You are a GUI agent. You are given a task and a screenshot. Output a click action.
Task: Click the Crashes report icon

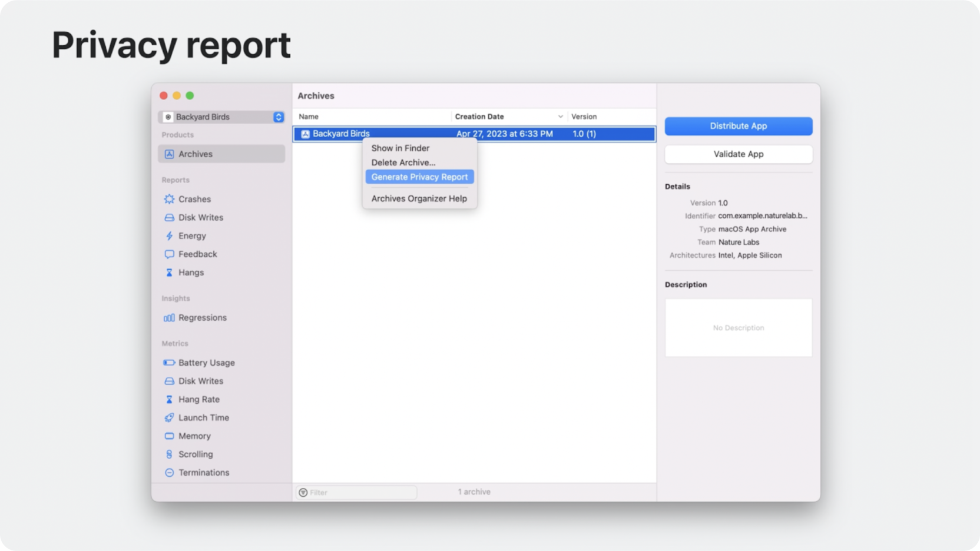tap(170, 199)
